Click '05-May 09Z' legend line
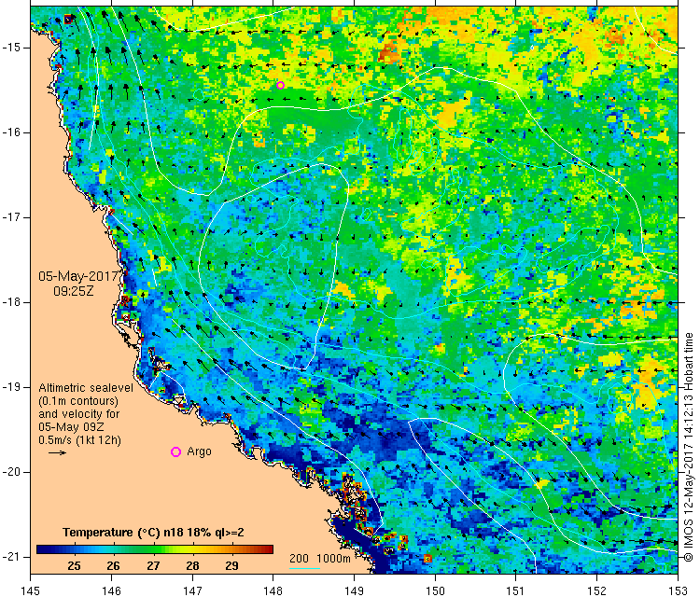The height and width of the screenshot is (597, 700). coord(71,427)
